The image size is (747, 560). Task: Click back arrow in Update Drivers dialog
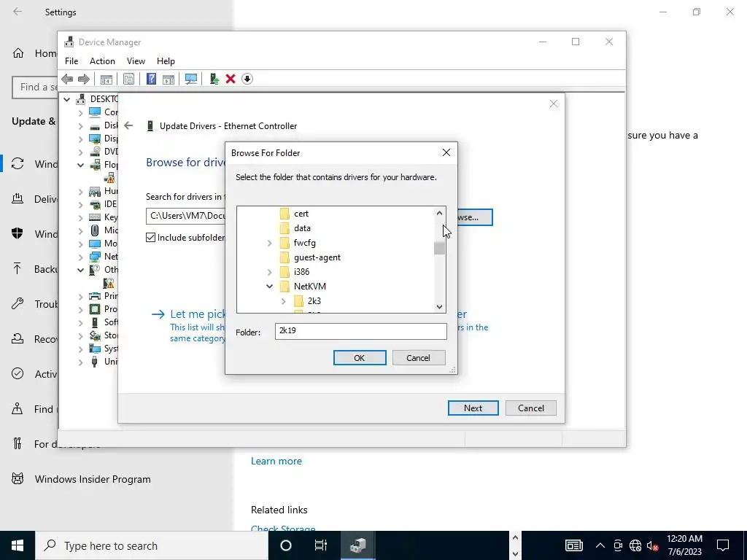(128, 125)
